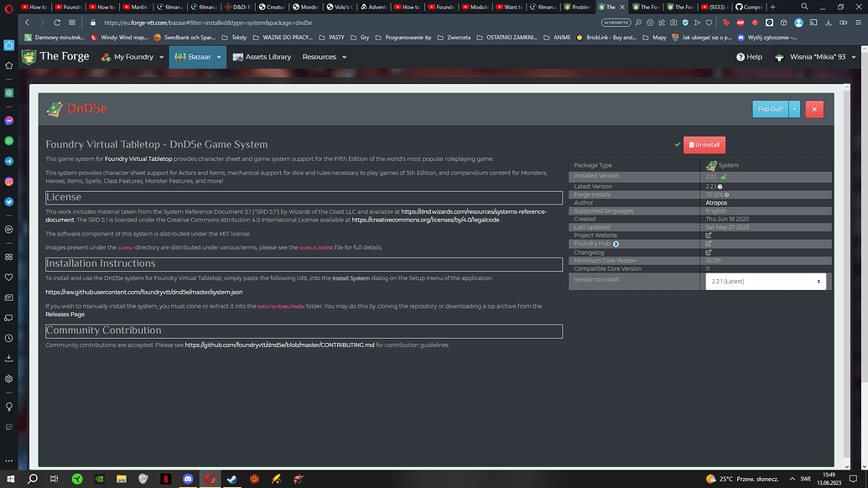This screenshot has width=868, height=488.
Task: Open Version to install dropdown
Action: [766, 281]
